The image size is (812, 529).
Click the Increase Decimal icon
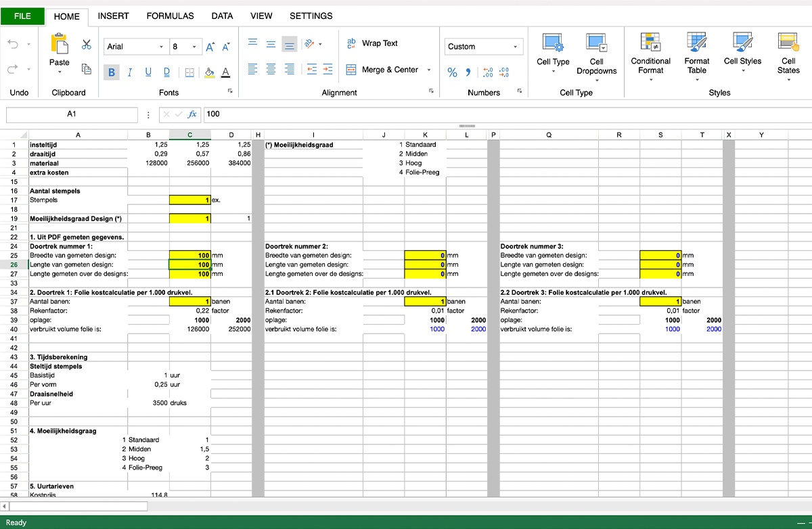click(x=488, y=72)
